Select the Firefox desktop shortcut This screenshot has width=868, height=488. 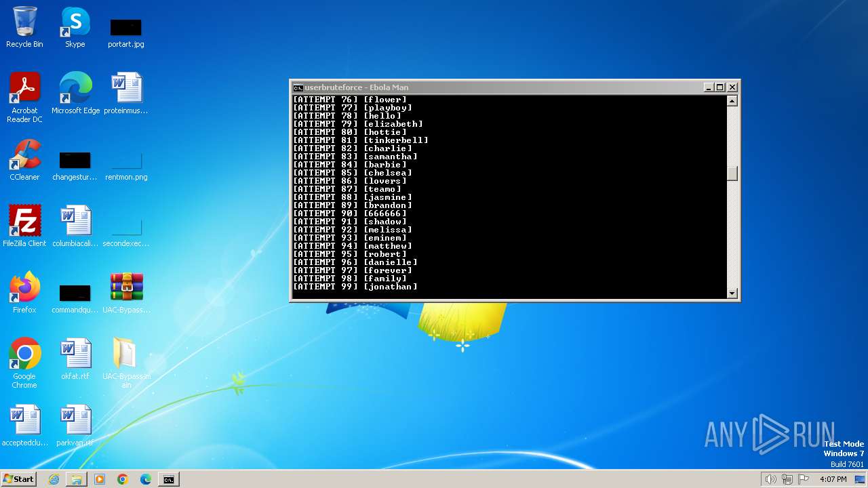[24, 293]
